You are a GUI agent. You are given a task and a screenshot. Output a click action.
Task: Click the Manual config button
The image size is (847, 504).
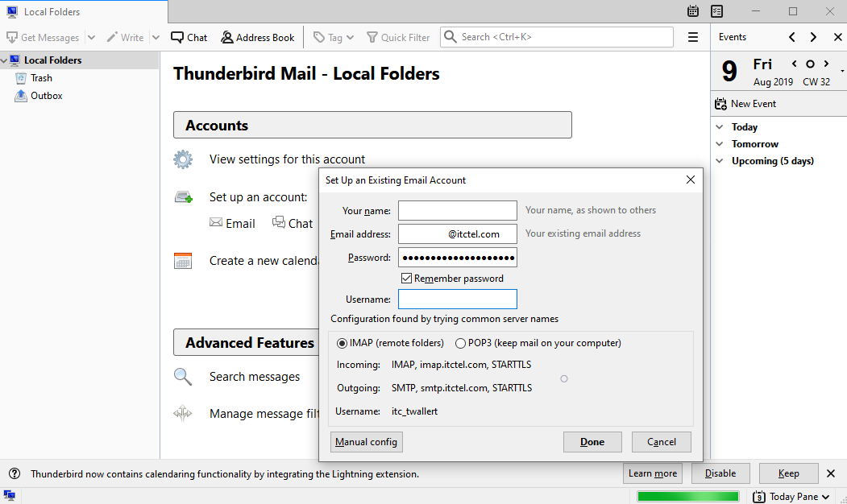point(367,442)
